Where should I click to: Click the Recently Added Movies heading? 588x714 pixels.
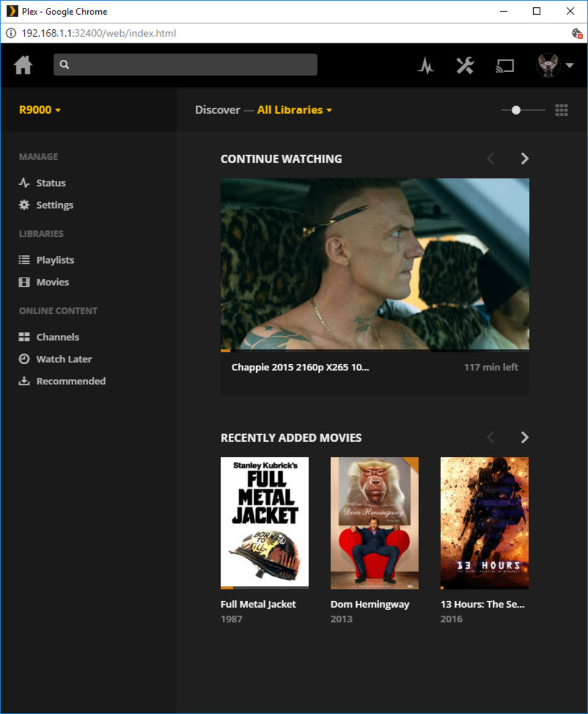(x=292, y=438)
